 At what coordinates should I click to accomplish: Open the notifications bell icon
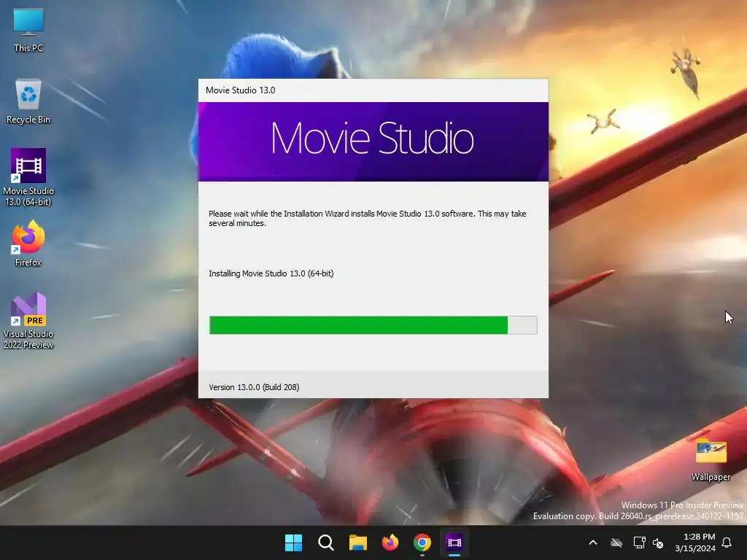coord(727,542)
